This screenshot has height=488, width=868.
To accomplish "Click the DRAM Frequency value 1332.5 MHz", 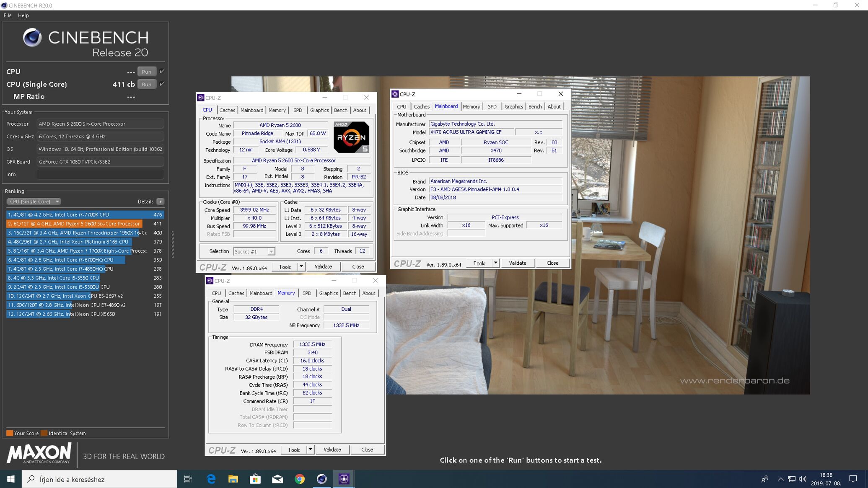I will point(312,344).
